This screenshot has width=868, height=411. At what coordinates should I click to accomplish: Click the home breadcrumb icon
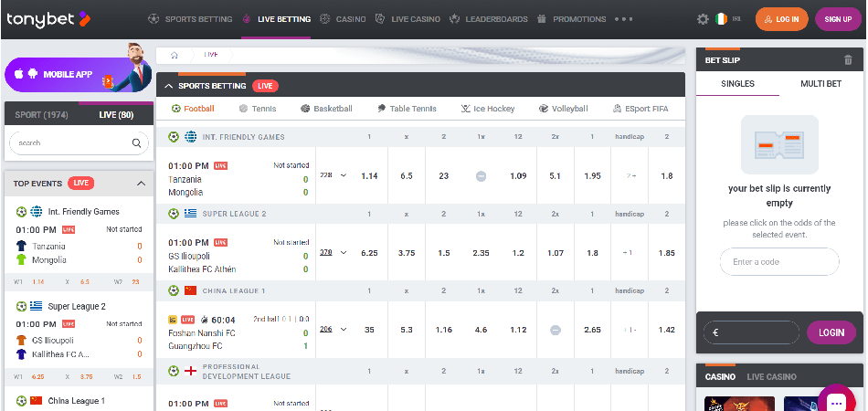[175, 55]
